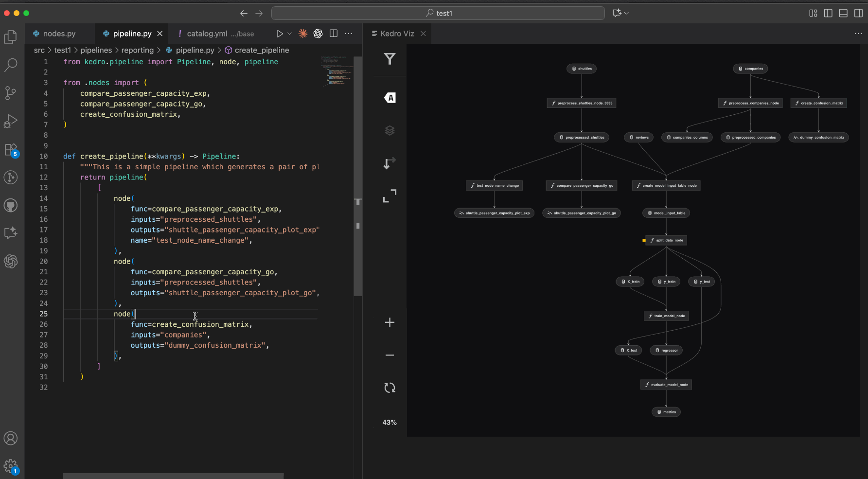868x479 pixels.
Task: Open the Search view
Action: pos(11,65)
